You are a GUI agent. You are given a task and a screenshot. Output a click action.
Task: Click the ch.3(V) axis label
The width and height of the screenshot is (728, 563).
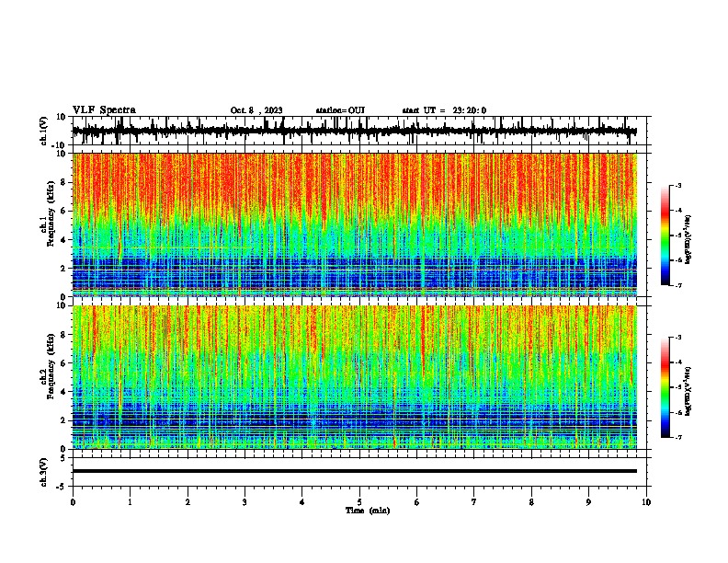pyautogui.click(x=44, y=472)
